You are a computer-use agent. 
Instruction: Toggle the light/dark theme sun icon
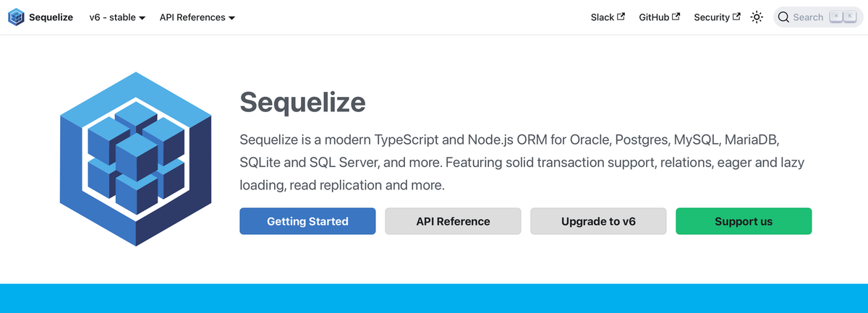coord(757,17)
